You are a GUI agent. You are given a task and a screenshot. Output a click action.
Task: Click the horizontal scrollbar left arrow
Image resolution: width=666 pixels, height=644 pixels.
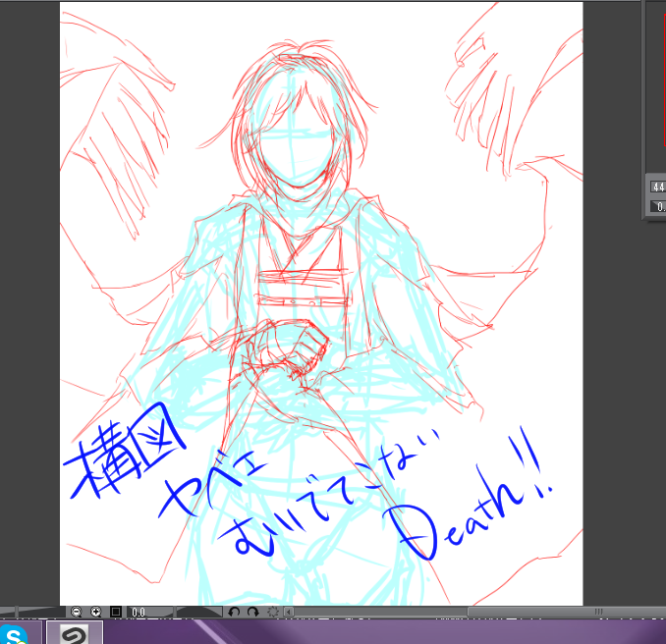pyautogui.click(x=289, y=612)
